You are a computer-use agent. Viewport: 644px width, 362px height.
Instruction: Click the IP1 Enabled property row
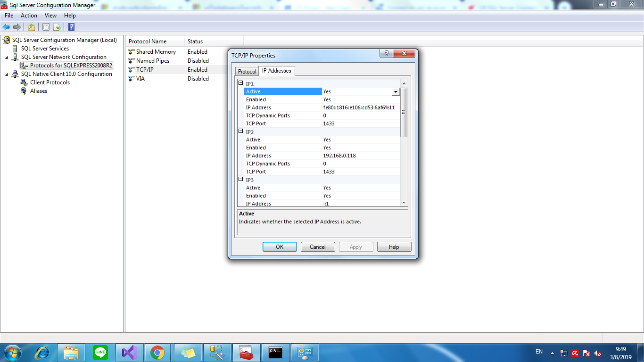coord(322,99)
